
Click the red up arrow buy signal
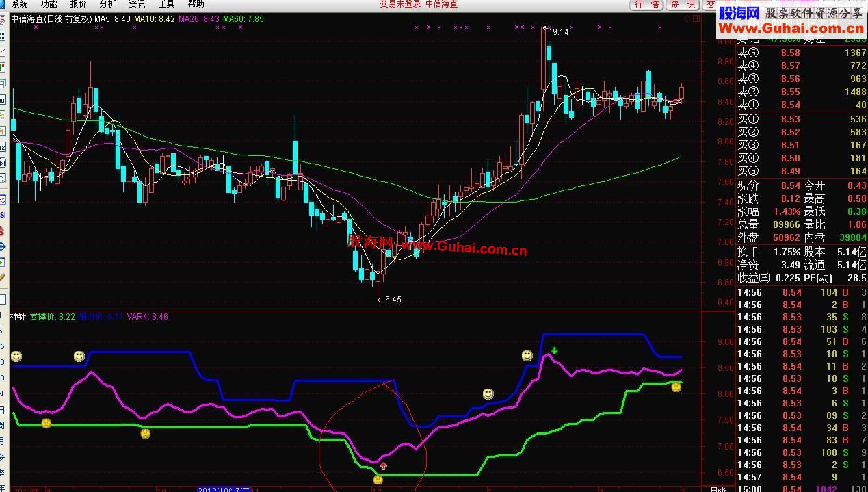click(x=383, y=466)
